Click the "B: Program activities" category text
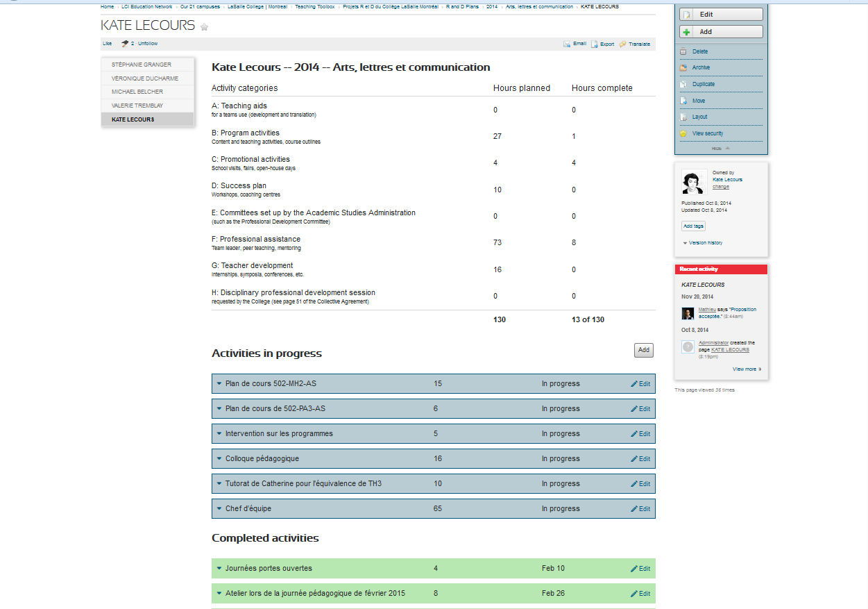Image resolution: width=868 pixels, height=609 pixels. click(246, 133)
